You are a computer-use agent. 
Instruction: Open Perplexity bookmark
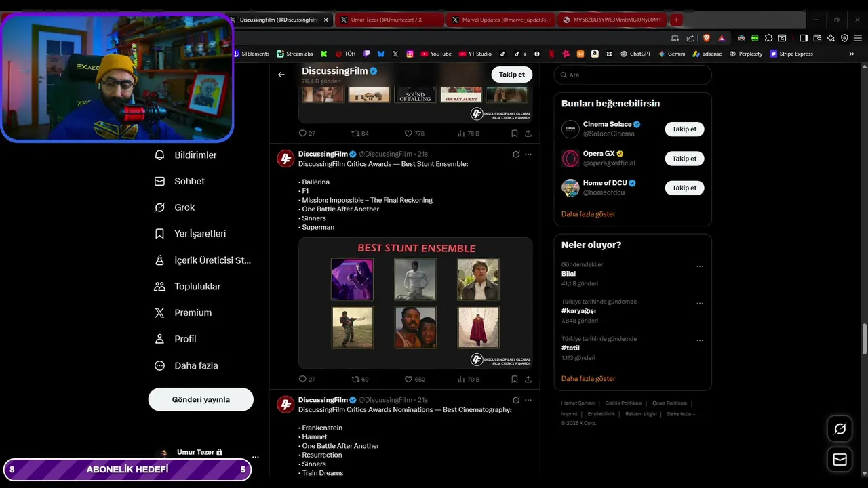click(746, 54)
